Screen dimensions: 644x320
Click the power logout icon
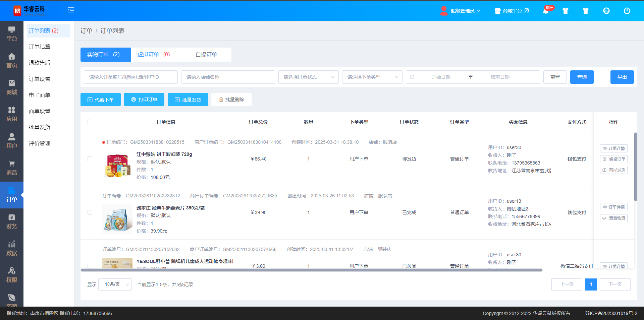pyautogui.click(x=627, y=11)
